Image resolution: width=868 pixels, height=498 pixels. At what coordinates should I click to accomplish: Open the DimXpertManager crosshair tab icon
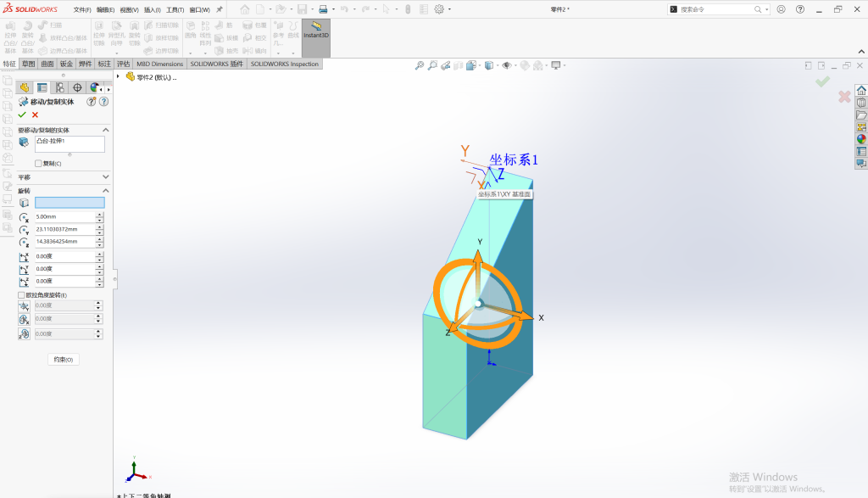tap(77, 87)
